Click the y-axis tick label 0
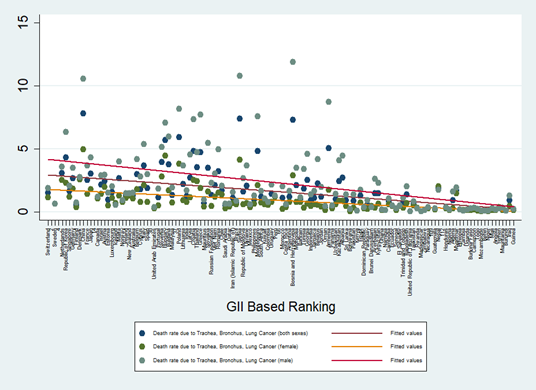536x390 pixels. point(23,212)
